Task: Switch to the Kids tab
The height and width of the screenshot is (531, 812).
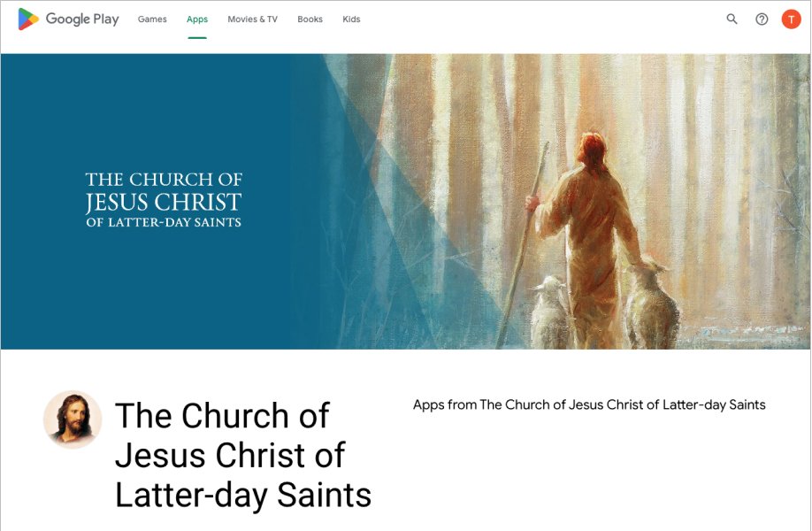Action: (351, 19)
